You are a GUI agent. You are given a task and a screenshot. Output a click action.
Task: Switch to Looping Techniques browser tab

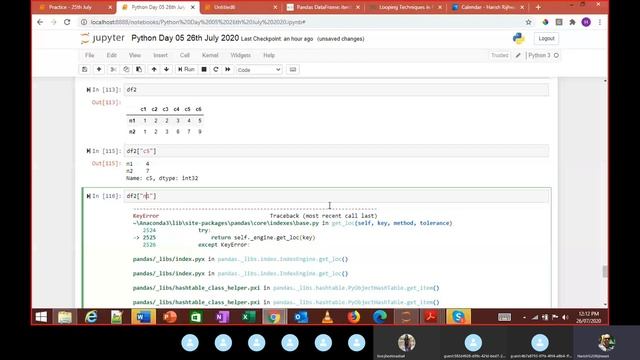click(406, 7)
